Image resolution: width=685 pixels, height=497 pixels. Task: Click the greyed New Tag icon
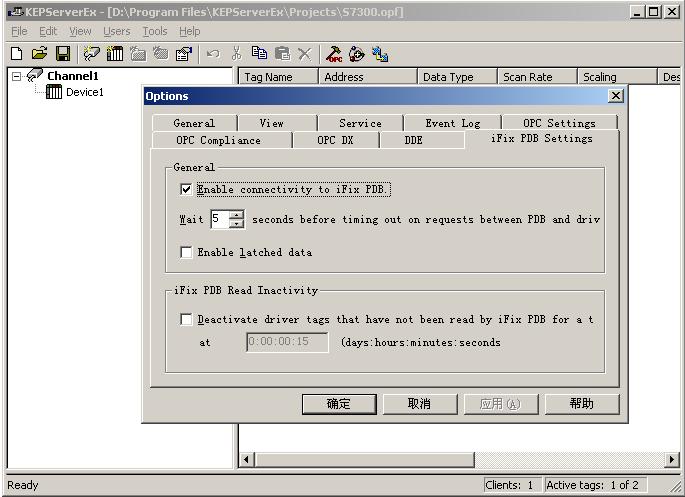pos(161,53)
